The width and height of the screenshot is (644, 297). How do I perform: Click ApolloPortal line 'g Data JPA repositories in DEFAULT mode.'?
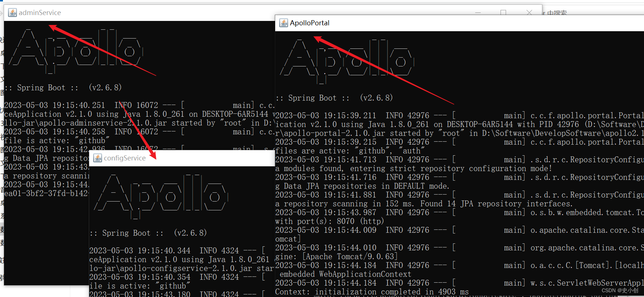[362, 186]
